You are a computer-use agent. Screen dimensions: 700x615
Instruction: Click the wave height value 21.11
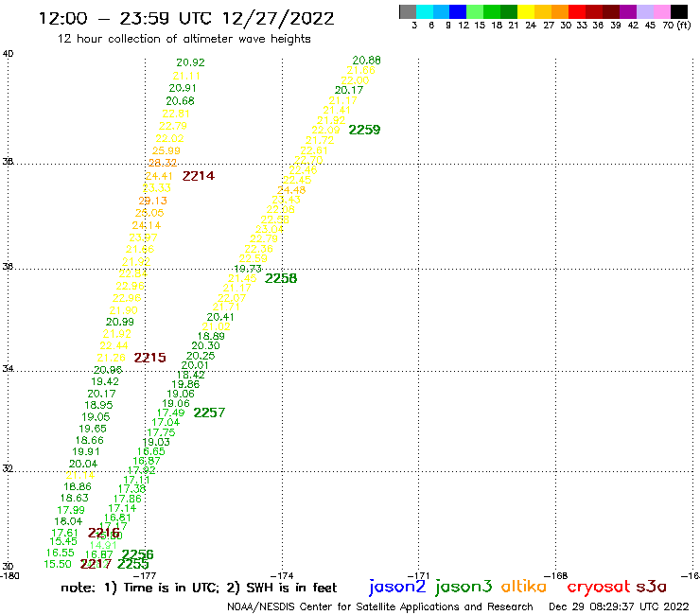[x=186, y=76]
